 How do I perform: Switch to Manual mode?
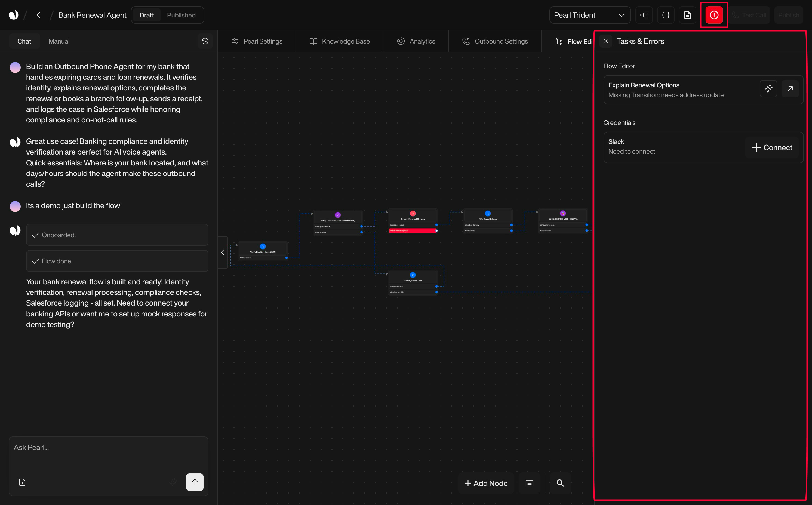[x=59, y=41]
